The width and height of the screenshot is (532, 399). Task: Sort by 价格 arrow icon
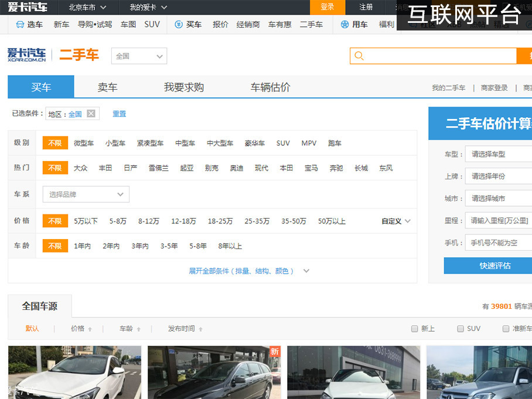[90, 329]
